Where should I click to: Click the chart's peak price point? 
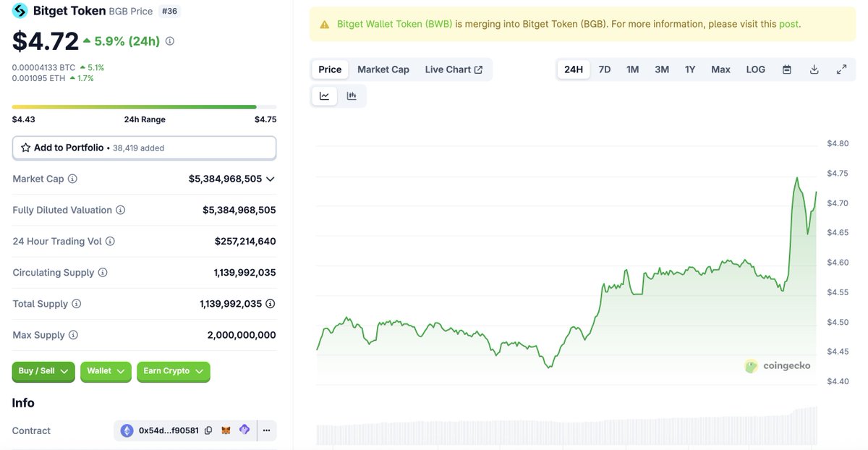(796, 177)
